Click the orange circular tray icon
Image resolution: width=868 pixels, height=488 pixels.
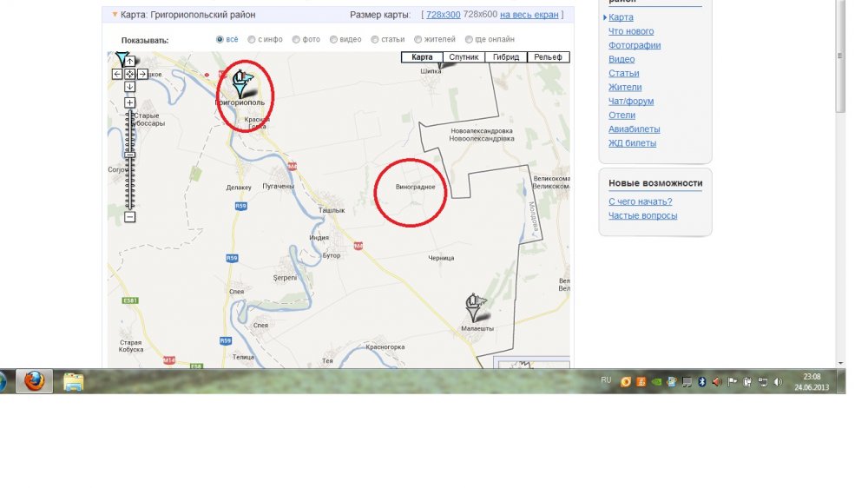(x=626, y=382)
